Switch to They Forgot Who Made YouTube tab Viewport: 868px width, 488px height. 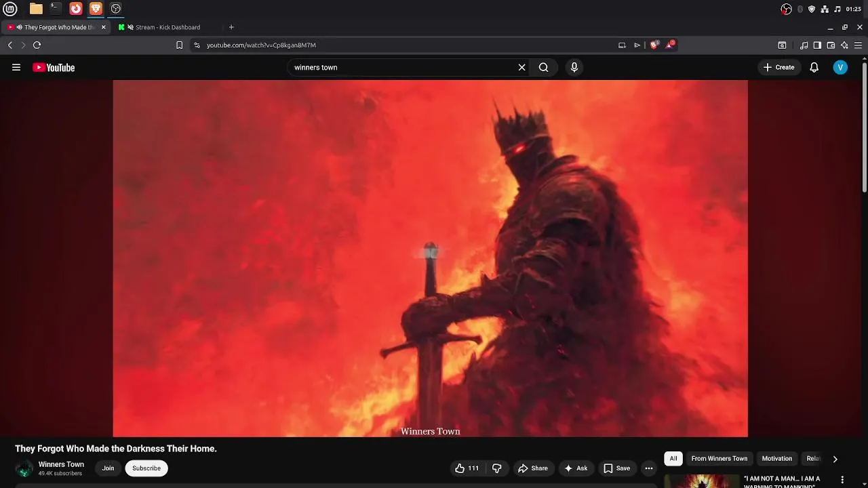tap(56, 27)
